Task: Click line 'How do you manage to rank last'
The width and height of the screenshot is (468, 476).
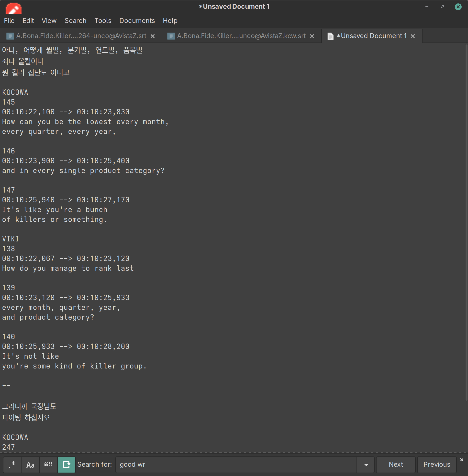Action: 68,269
